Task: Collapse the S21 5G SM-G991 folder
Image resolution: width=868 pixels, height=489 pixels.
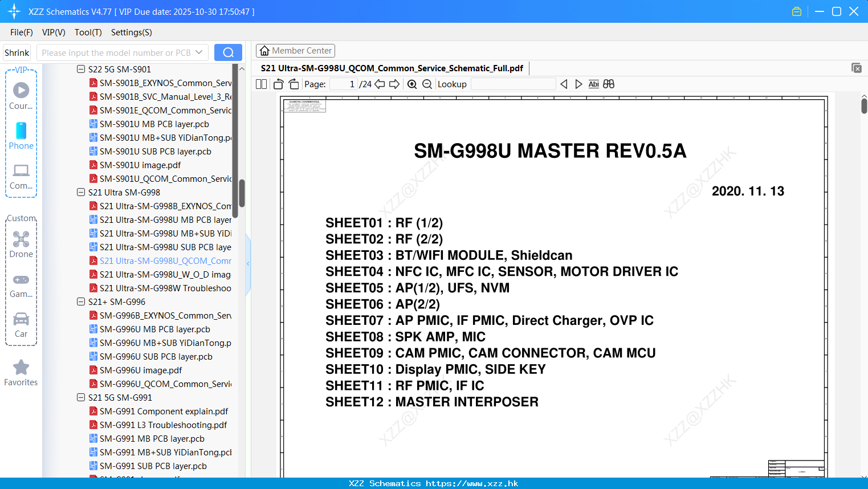Action: click(81, 397)
